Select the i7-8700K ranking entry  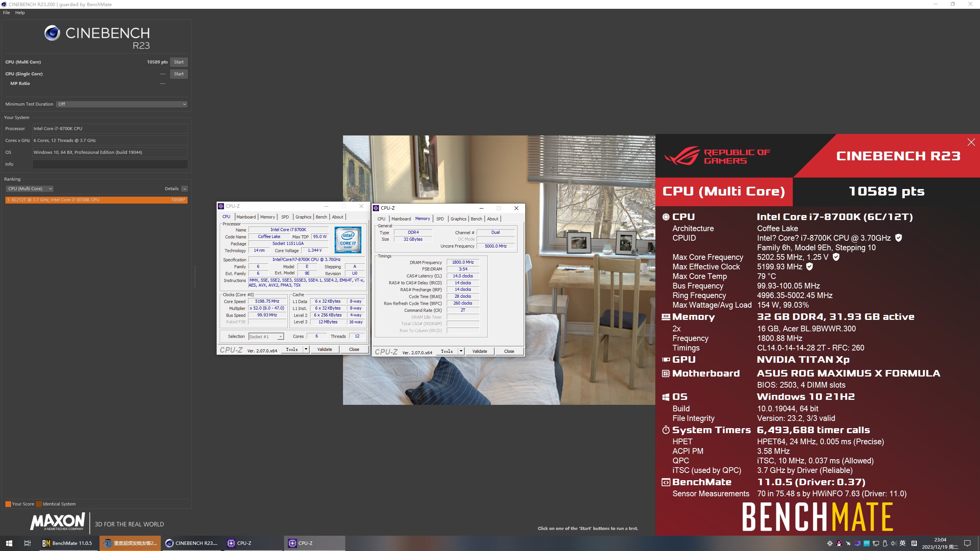(x=96, y=200)
